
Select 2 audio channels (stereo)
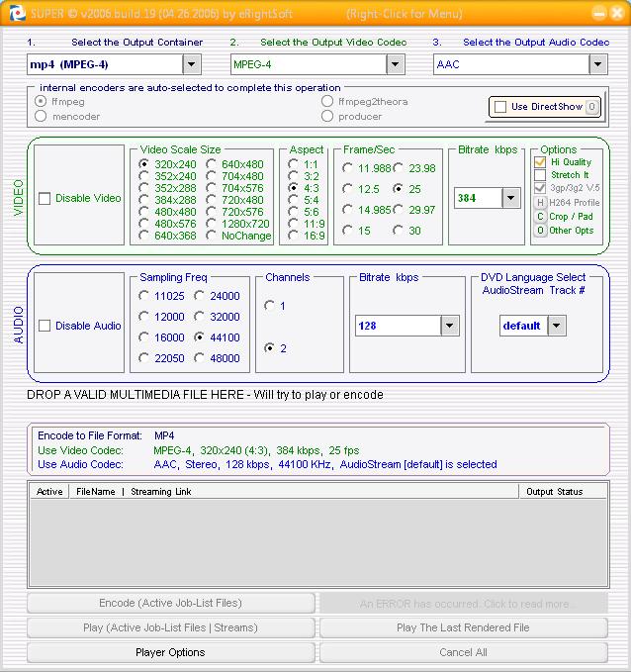click(x=269, y=348)
